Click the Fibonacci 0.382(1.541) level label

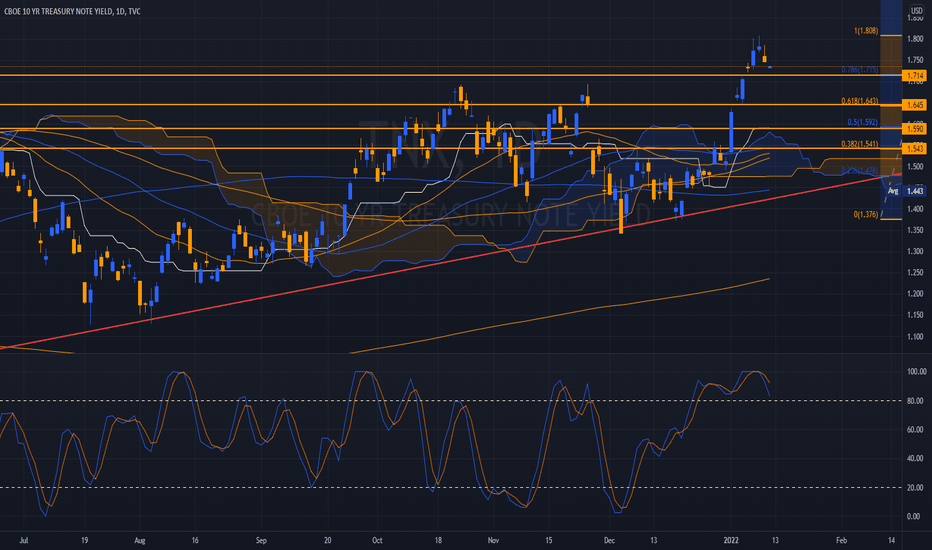pos(859,144)
